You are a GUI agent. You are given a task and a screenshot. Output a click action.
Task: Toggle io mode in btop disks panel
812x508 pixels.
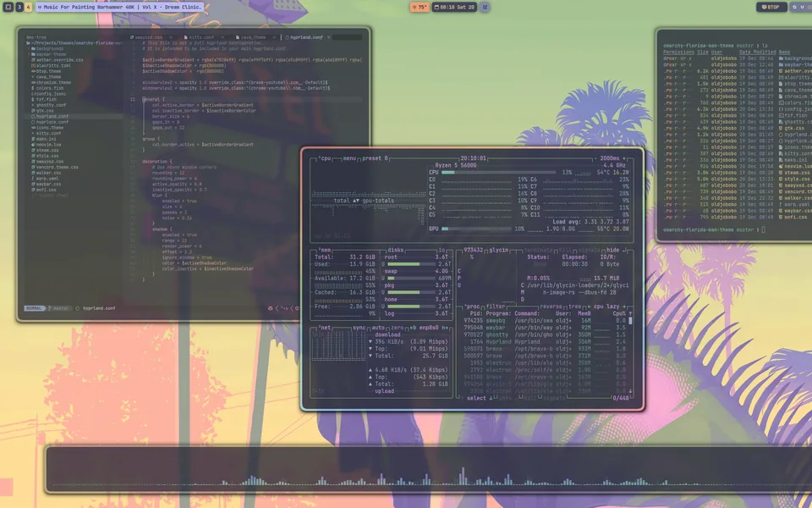[x=442, y=251]
